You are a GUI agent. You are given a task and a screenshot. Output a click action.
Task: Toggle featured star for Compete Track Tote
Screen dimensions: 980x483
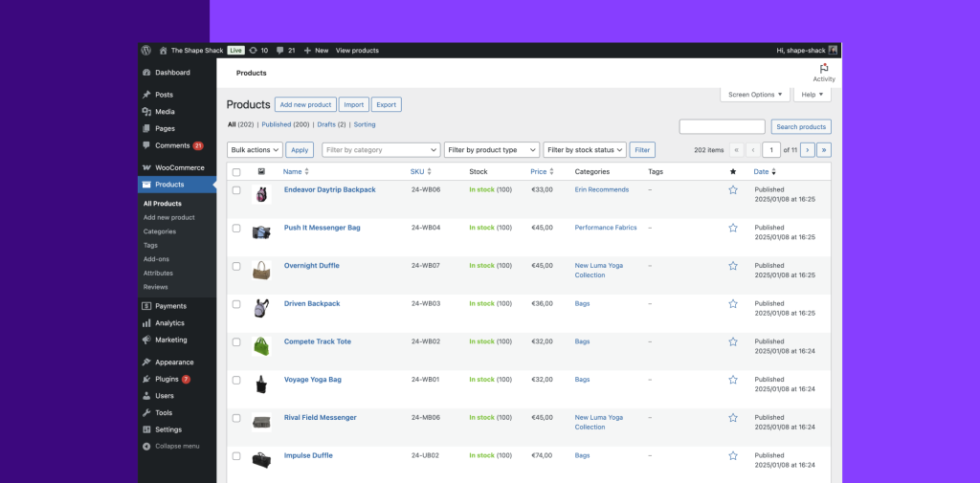pyautogui.click(x=733, y=341)
